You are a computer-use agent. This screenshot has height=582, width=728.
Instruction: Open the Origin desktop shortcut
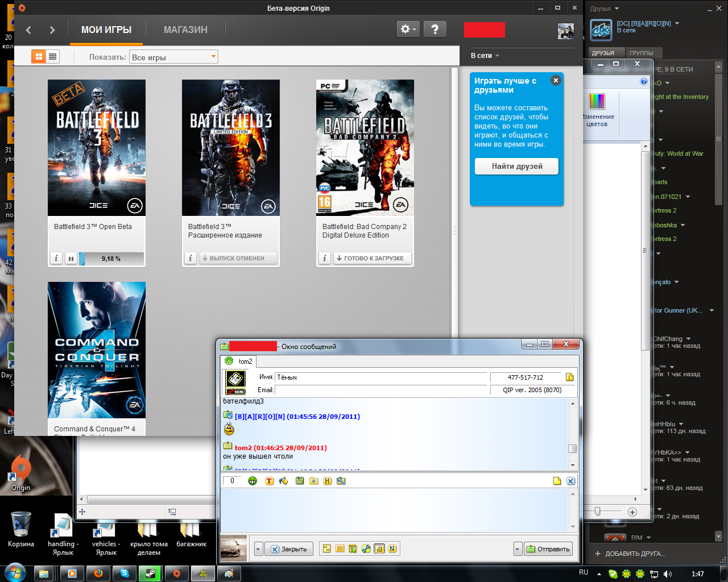(x=20, y=472)
